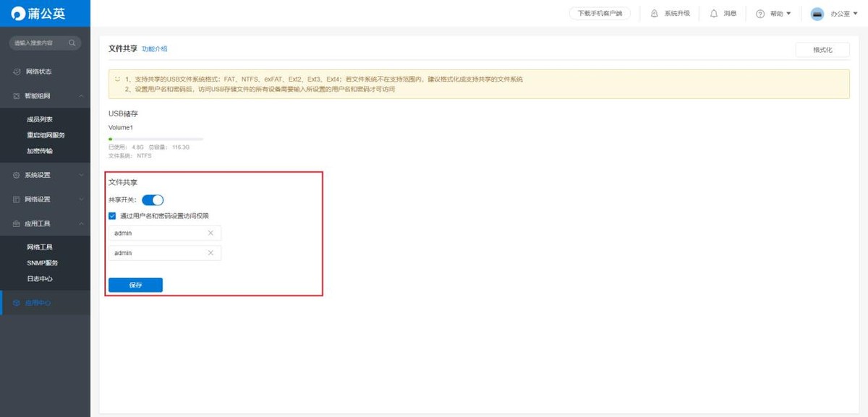
Task: Click the 消息 bell icon
Action: [714, 14]
